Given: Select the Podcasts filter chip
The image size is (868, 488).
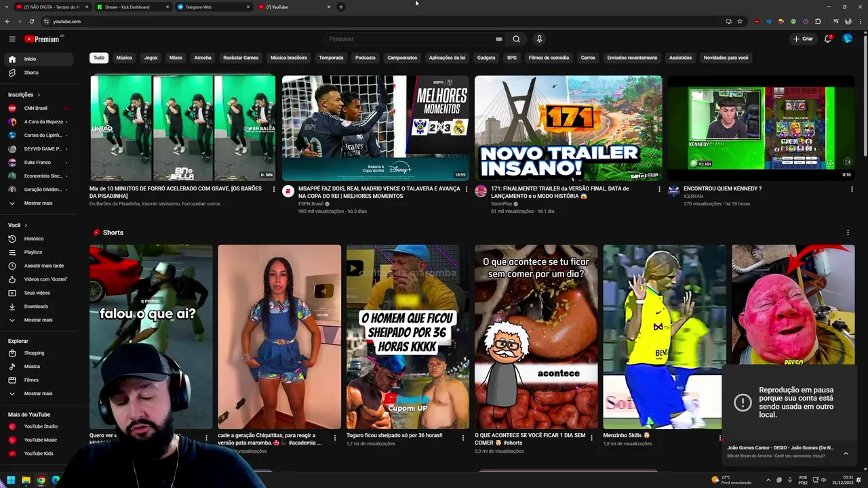Looking at the screenshot, I should click(x=365, y=58).
